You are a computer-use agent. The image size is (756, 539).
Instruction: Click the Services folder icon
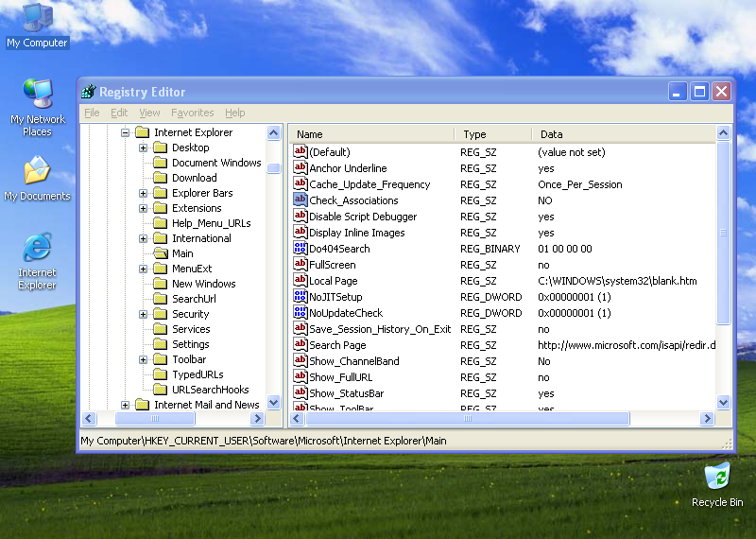[160, 329]
